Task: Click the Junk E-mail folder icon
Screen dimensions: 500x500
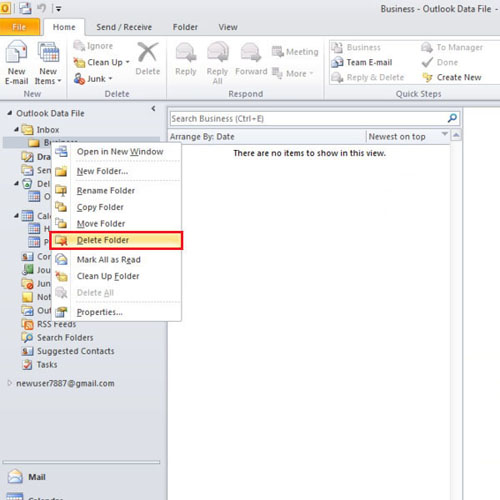Action: (27, 283)
